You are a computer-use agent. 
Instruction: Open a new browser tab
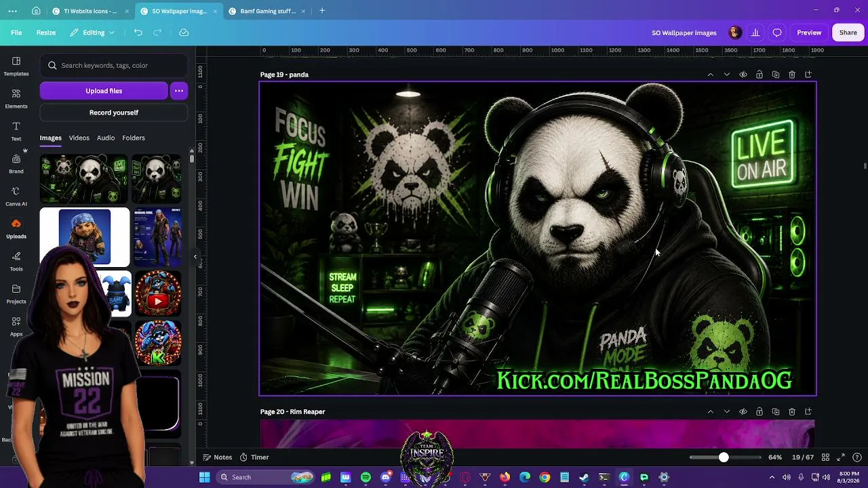pyautogui.click(x=322, y=11)
